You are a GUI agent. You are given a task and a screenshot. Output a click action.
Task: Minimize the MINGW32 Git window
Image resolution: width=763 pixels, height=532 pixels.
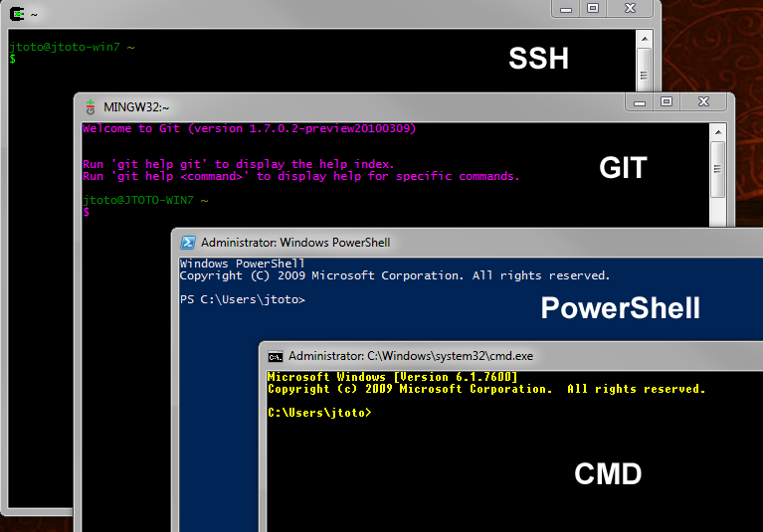[640, 102]
